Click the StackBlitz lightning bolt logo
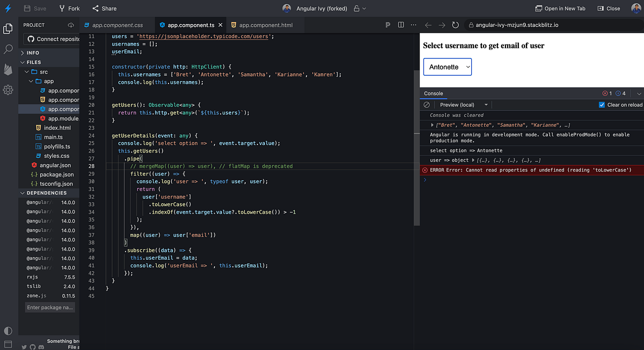The image size is (644, 350). pos(8,9)
